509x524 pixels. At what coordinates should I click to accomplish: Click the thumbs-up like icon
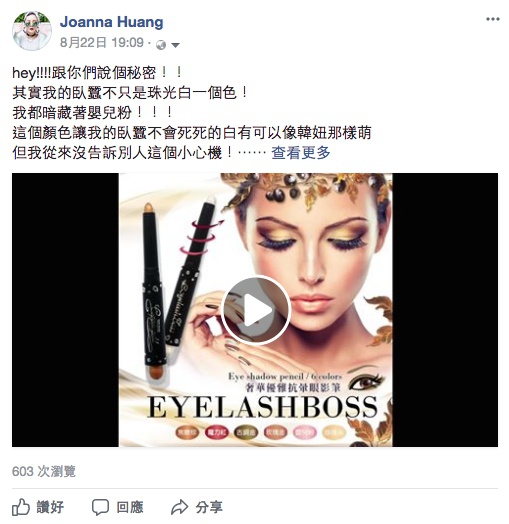(21, 507)
